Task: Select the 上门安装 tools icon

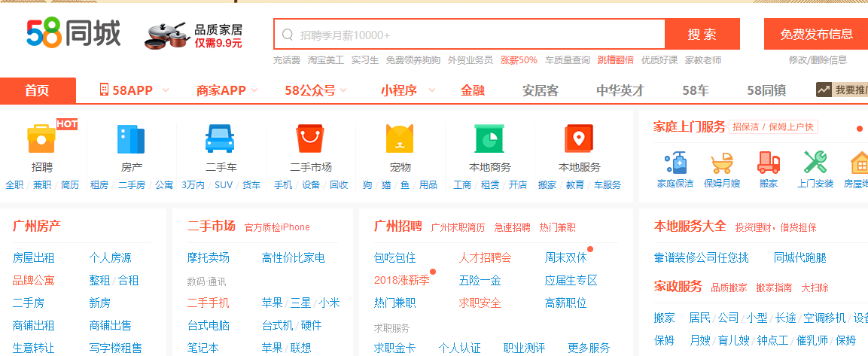Action: coord(815,163)
